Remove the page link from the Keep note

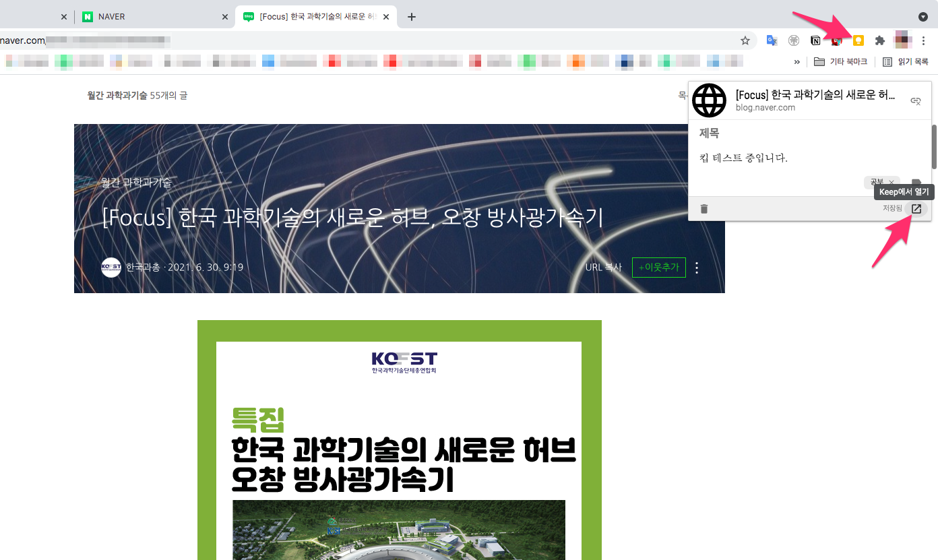[916, 101]
